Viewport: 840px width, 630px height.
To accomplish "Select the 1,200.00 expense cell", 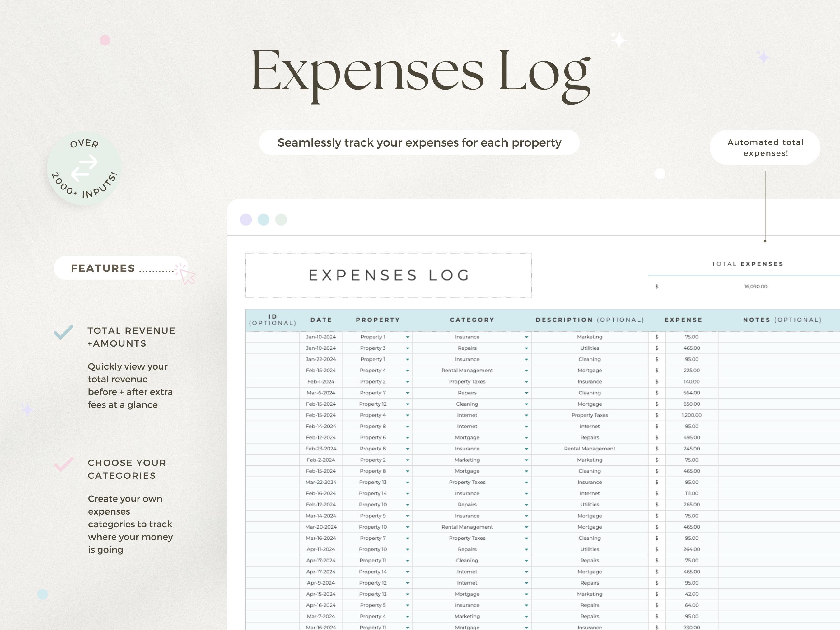I will pyautogui.click(x=692, y=415).
